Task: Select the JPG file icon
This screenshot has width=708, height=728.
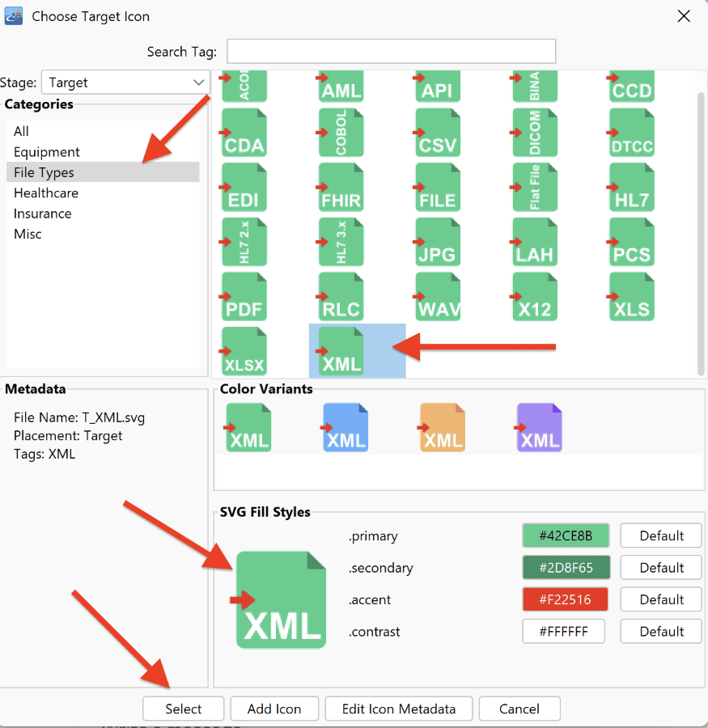Action: [x=437, y=242]
